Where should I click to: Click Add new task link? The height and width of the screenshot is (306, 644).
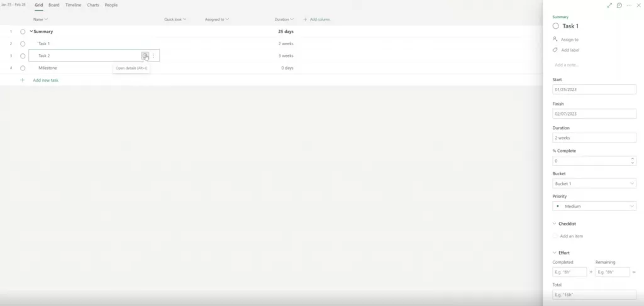[x=45, y=80]
